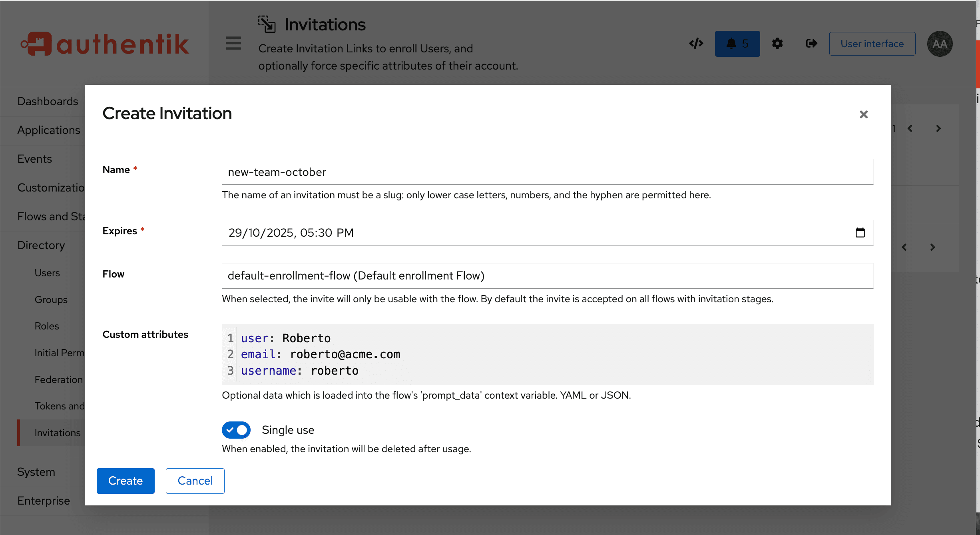The width and height of the screenshot is (980, 535).
Task: Open the Flow selection dropdown
Action: (548, 275)
